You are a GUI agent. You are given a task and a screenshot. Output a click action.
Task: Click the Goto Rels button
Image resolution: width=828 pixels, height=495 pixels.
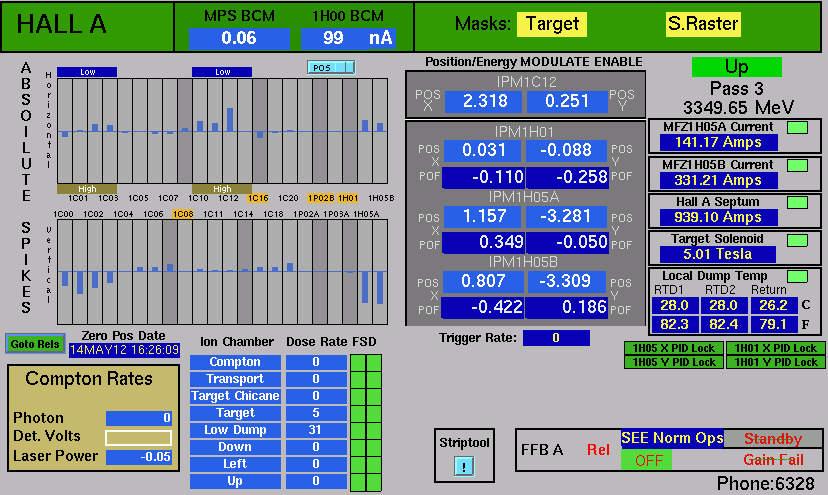[x=35, y=344]
